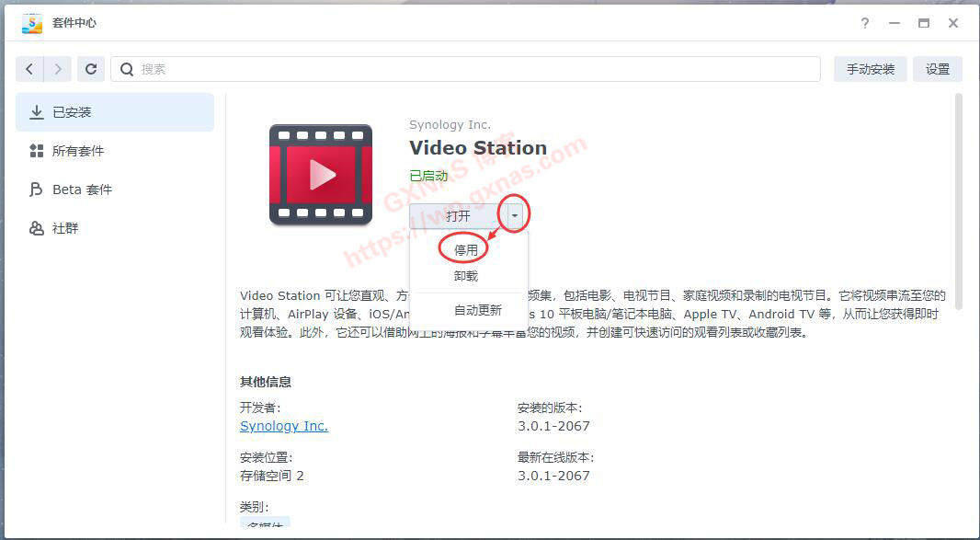Viewport: 980px width, 540px height.
Task: Open the Synology Inc. developer link
Action: 283,425
